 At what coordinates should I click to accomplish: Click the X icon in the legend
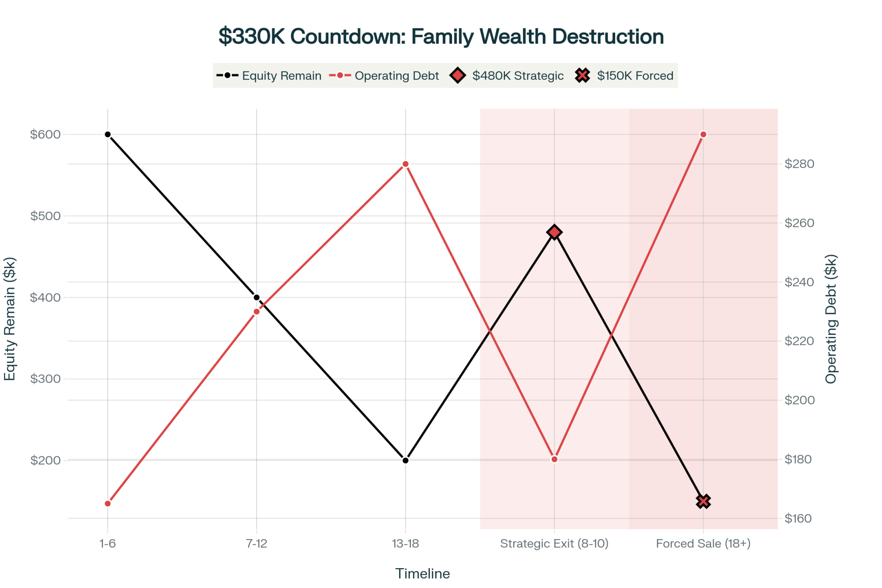pos(583,75)
